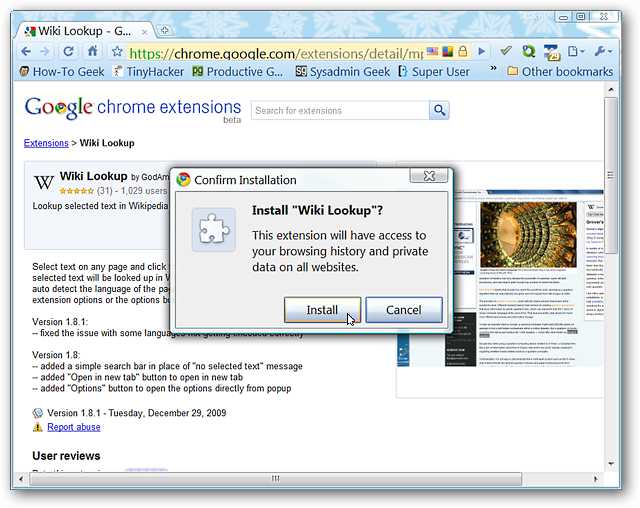Open the TinyHacker bookmark
The height and width of the screenshot is (508, 640).
pos(149,72)
